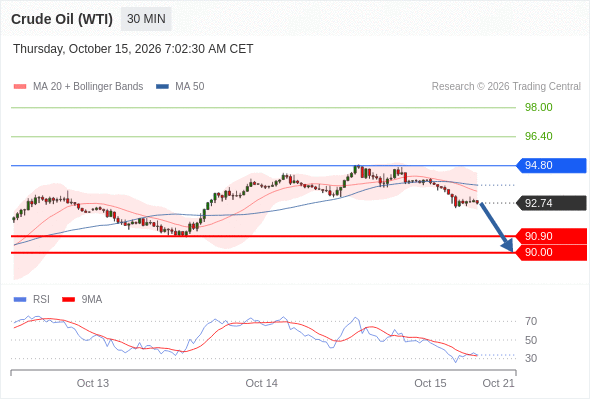
Task: Click the MA 20 + Bollinger Bands legend swatch
Action: click(x=20, y=87)
